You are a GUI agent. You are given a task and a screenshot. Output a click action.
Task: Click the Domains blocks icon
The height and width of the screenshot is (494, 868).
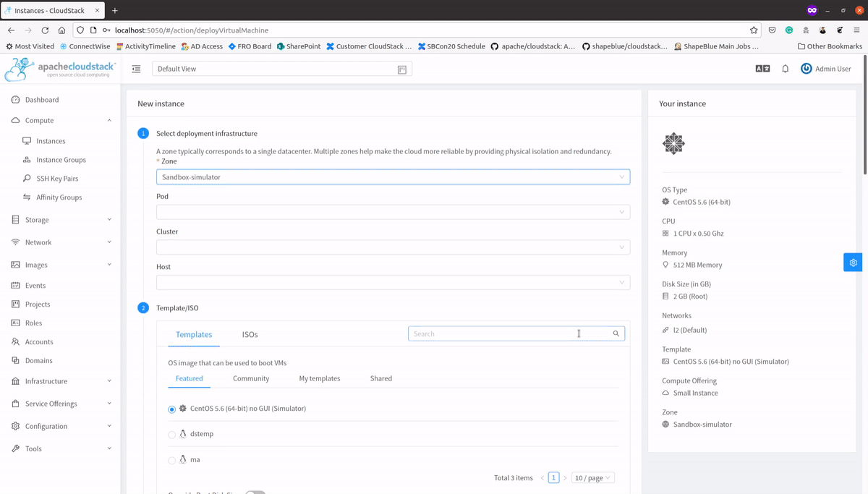16,361
